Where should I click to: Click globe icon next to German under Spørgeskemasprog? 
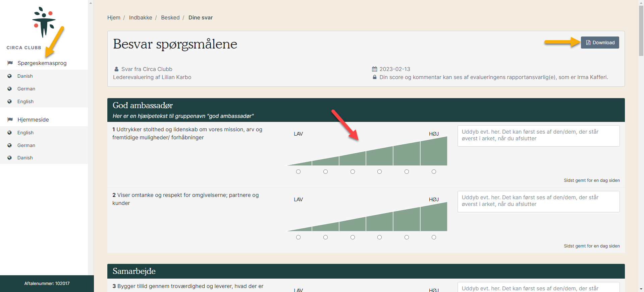pyautogui.click(x=10, y=89)
